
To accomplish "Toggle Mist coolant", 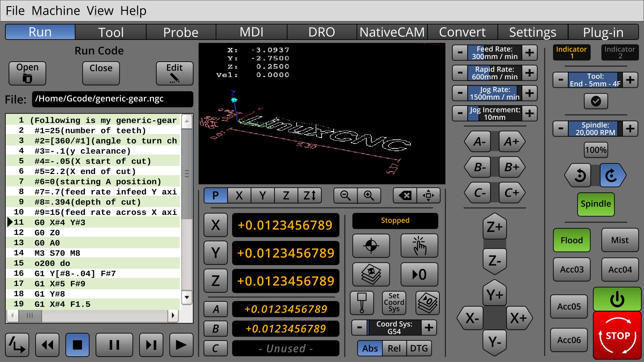I will pyautogui.click(x=620, y=240).
